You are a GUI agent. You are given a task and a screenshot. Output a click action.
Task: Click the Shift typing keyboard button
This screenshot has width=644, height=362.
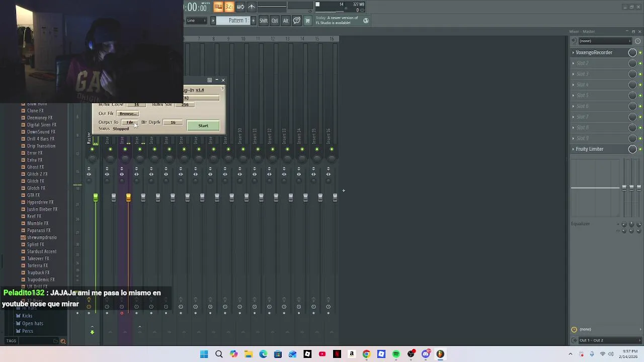click(x=264, y=21)
